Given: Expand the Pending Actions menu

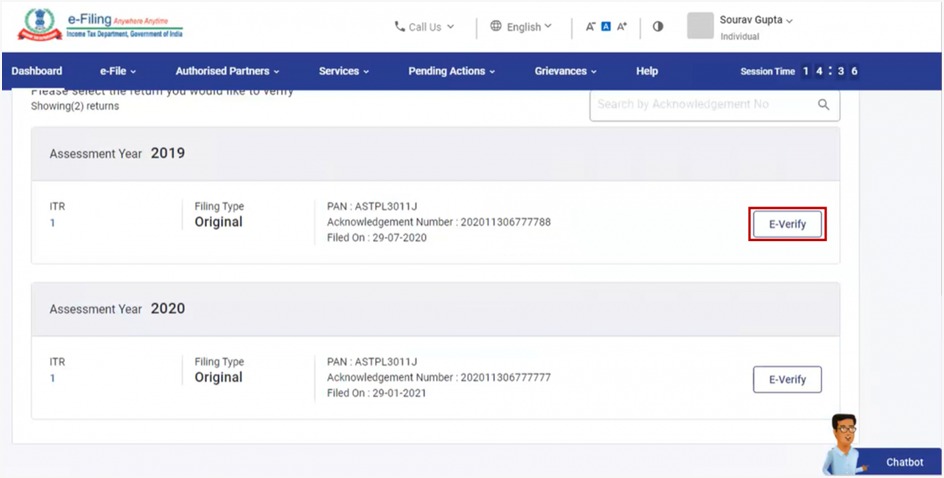Looking at the screenshot, I should (452, 71).
